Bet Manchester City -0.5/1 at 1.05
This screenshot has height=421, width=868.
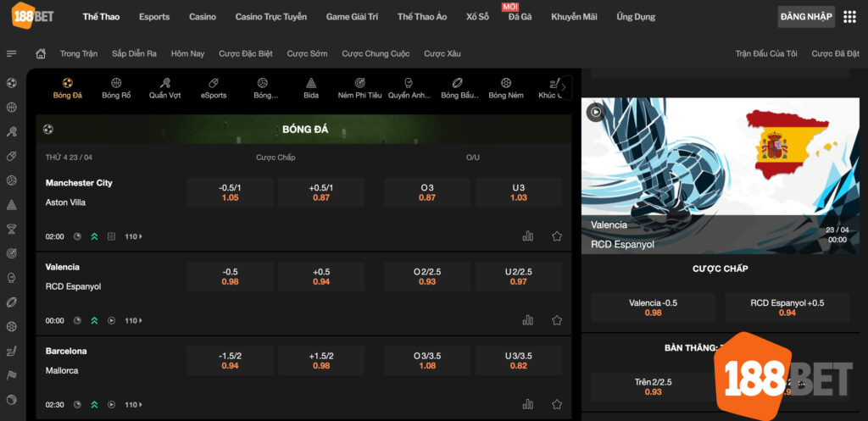[x=230, y=192]
